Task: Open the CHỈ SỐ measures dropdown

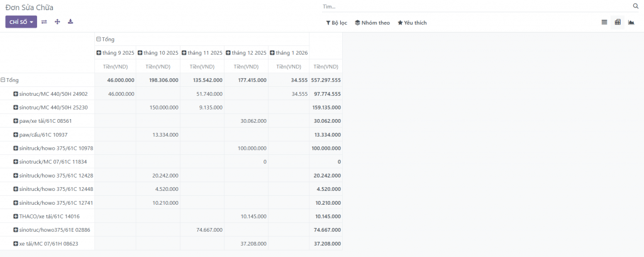Action: [21, 21]
